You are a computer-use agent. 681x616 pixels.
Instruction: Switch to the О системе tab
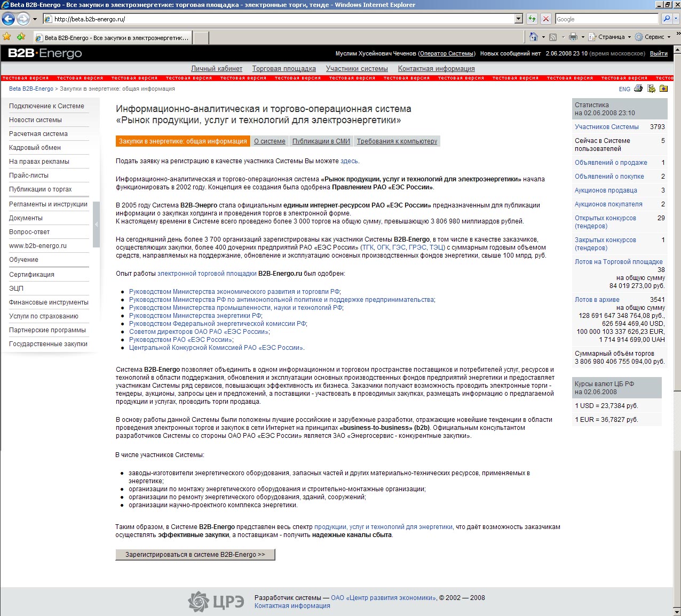(x=270, y=141)
